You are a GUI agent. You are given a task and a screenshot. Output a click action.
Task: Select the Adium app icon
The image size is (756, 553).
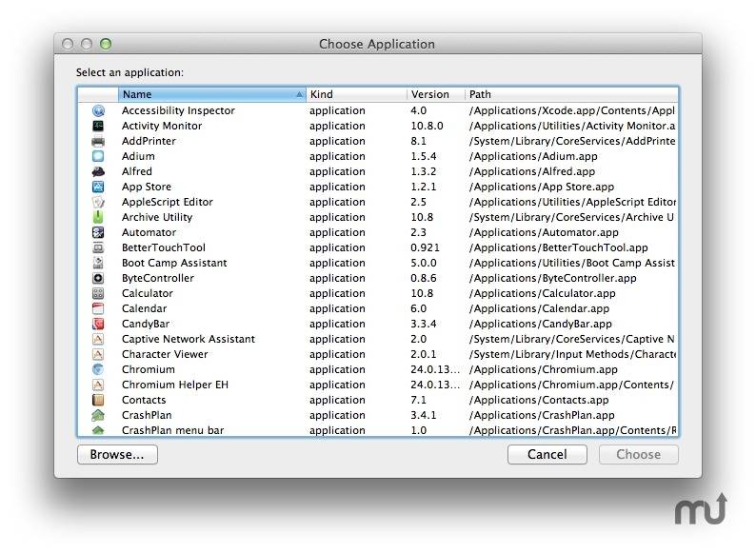click(98, 156)
